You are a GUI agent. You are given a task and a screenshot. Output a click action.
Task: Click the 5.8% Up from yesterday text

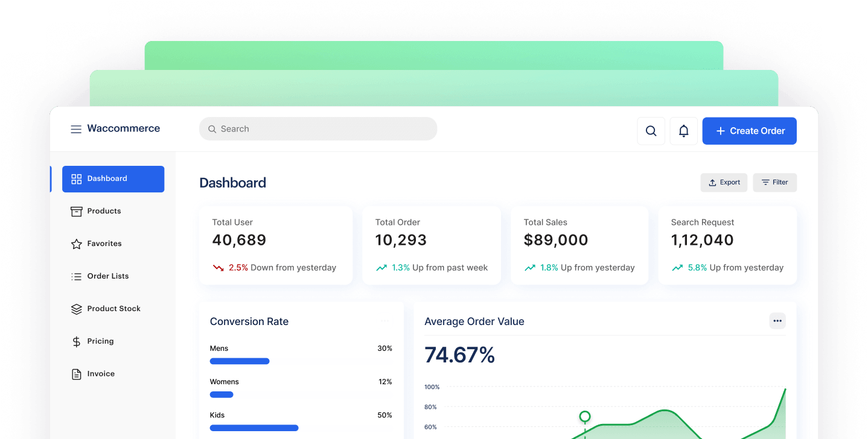[x=736, y=268]
